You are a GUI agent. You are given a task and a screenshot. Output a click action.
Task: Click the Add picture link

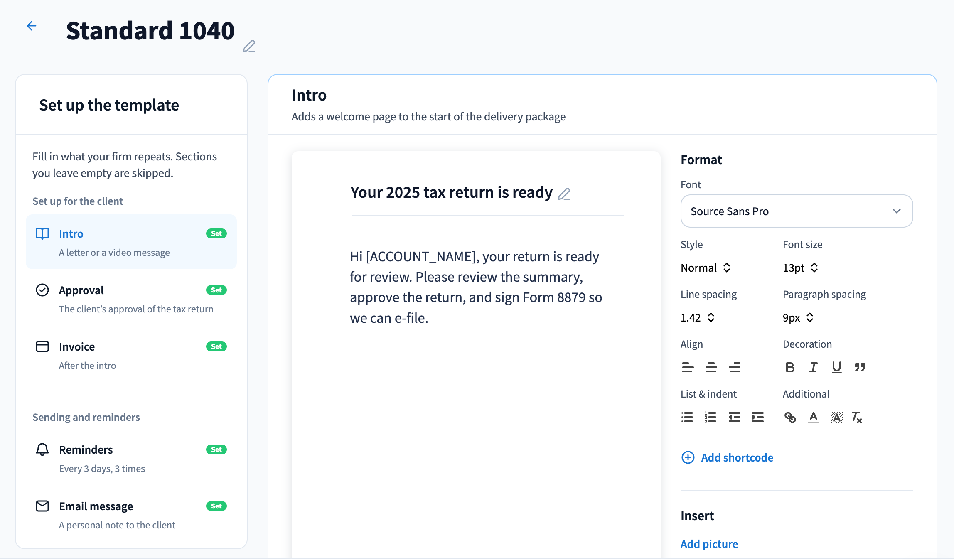709,544
